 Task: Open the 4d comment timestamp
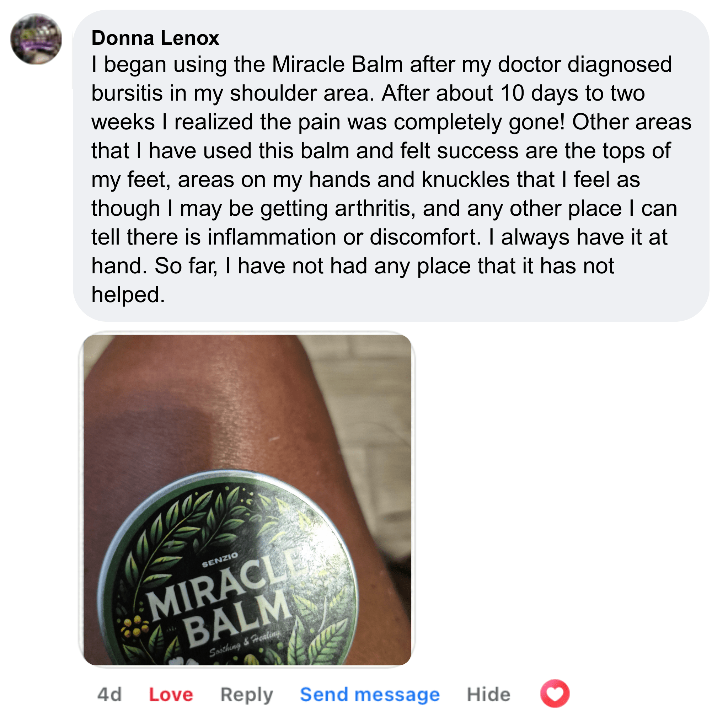[x=109, y=695]
